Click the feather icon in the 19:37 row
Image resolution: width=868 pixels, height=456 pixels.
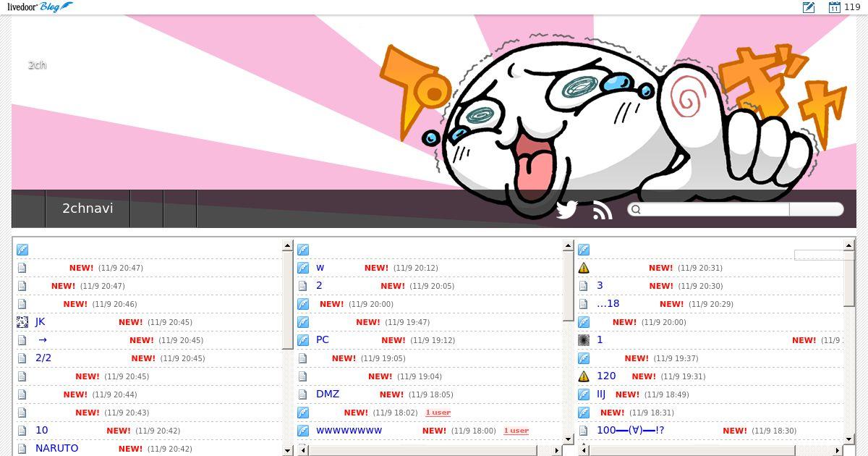[x=584, y=358]
